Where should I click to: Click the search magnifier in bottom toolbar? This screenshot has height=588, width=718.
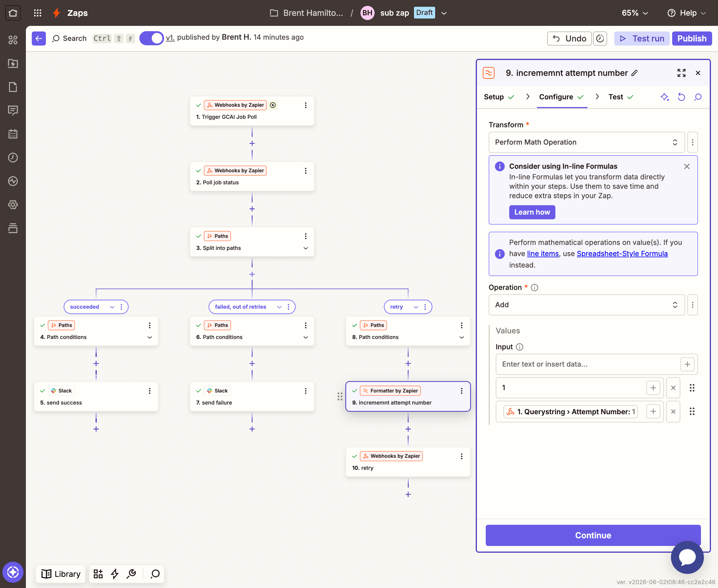[155, 574]
